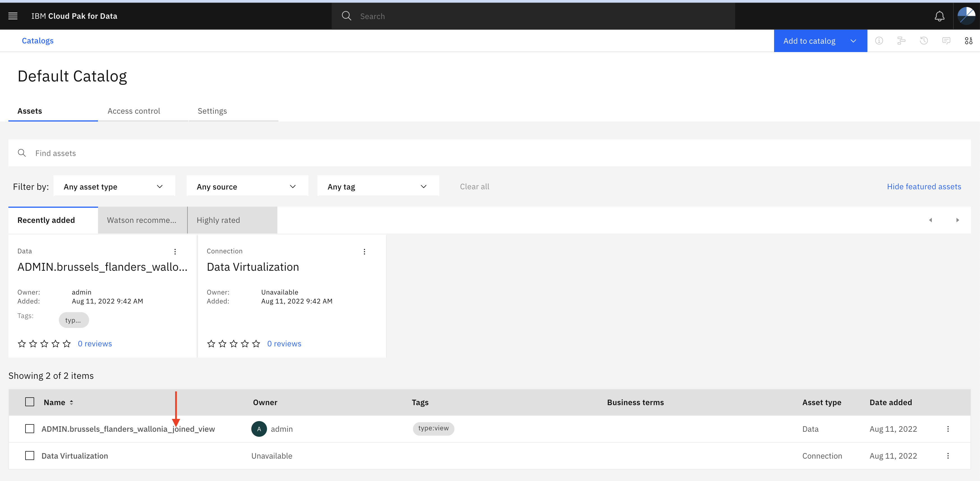
Task: Rate ADMIN.brussels card one star
Action: point(22,344)
